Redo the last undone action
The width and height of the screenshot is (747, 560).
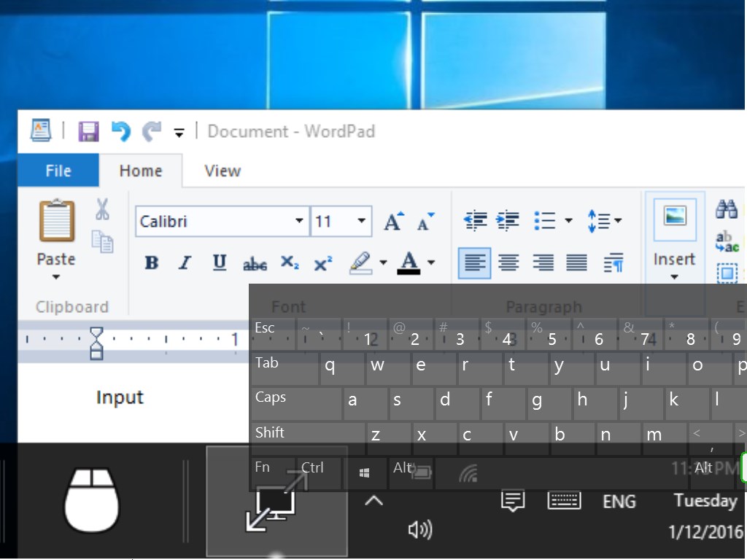[x=152, y=131]
